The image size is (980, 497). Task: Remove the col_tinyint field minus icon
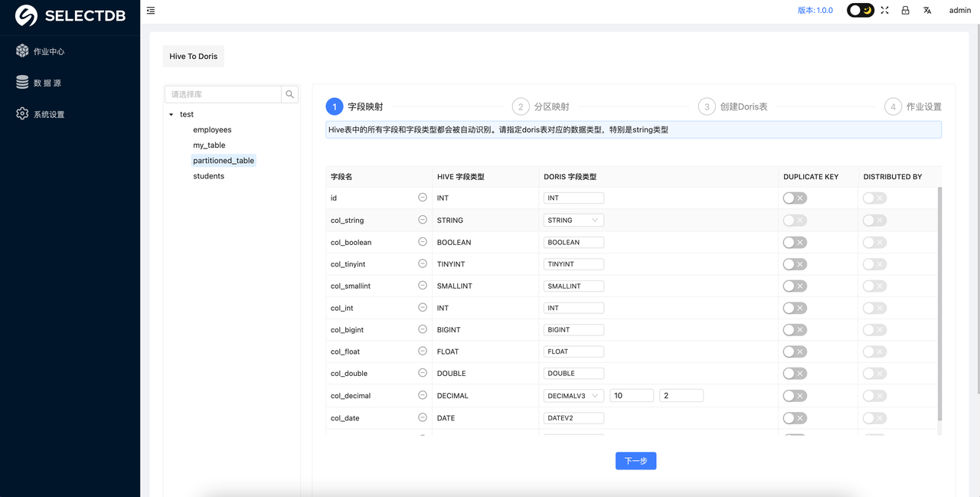pos(423,263)
